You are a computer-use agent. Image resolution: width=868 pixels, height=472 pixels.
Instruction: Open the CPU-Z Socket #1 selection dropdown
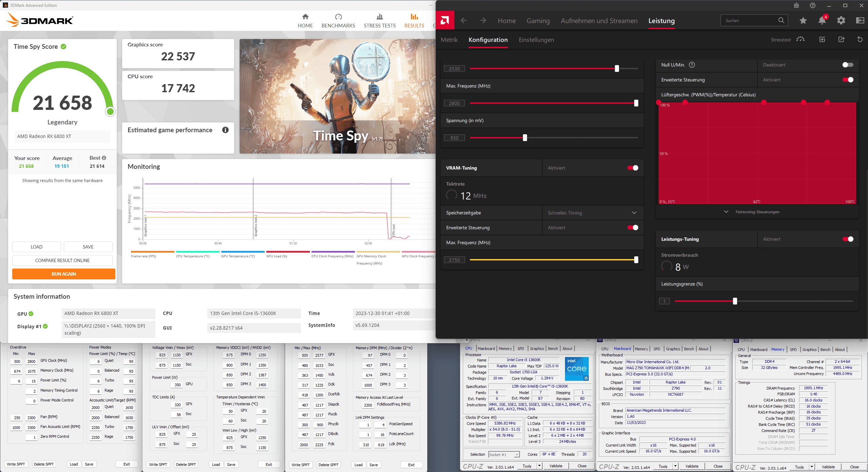(504, 454)
